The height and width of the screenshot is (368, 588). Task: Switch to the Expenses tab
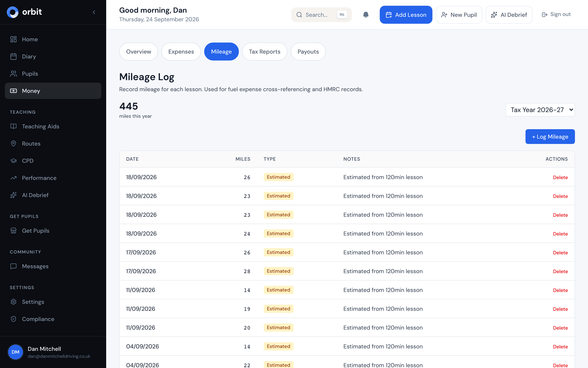pos(181,52)
